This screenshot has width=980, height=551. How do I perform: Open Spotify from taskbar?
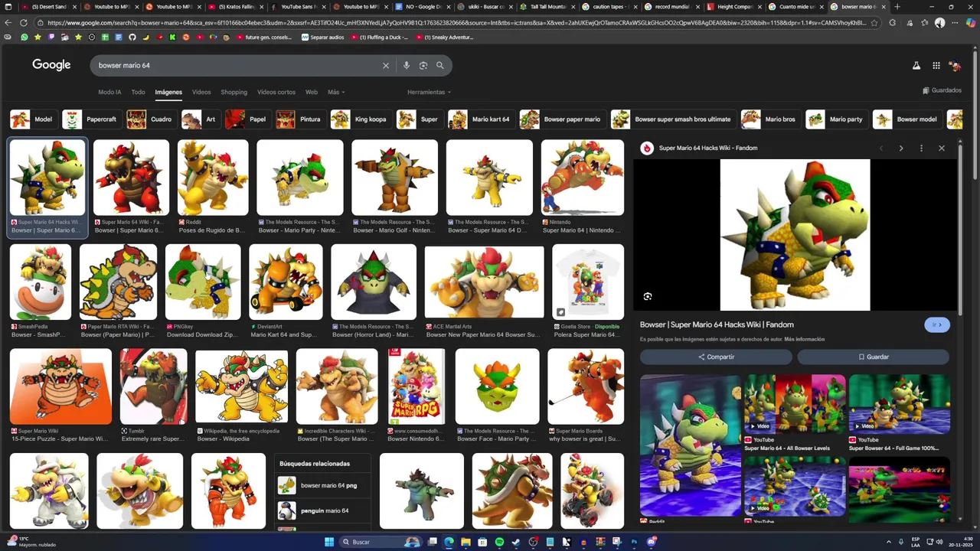click(x=499, y=542)
